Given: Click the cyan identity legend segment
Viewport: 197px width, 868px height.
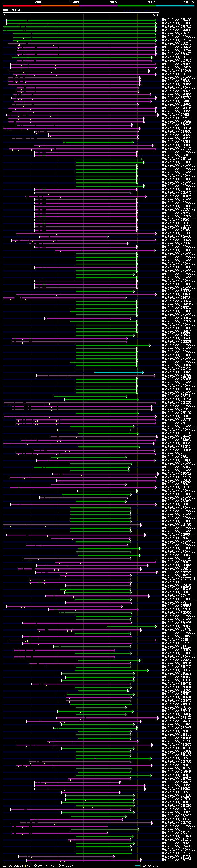Looking at the screenshot, I should (175, 6).
